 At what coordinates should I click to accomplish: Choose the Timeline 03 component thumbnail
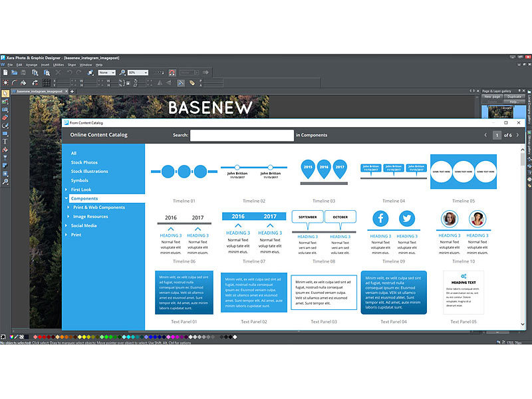(324, 172)
